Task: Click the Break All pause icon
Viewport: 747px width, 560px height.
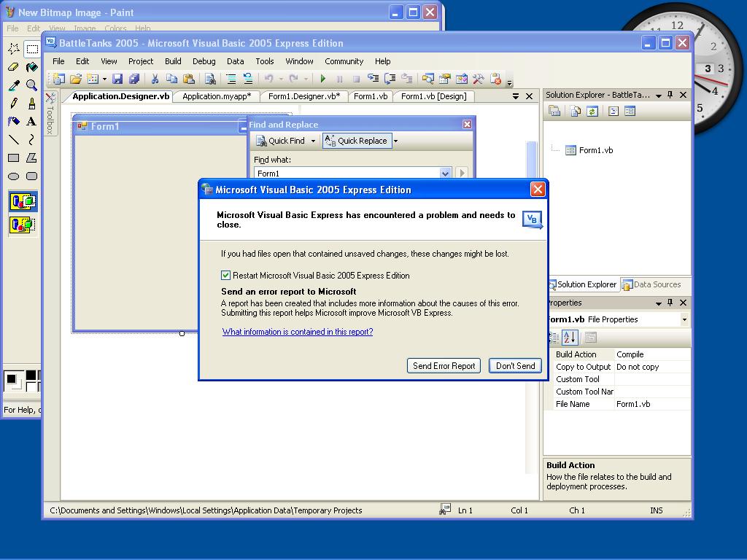Action: [x=339, y=79]
